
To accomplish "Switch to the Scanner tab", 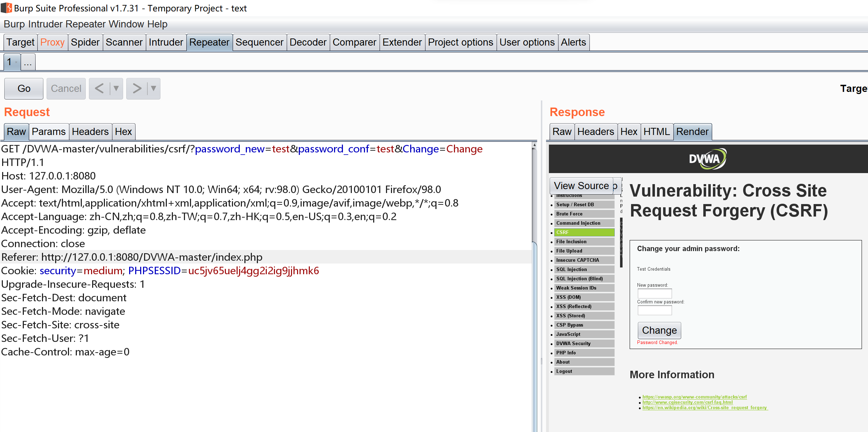I will coord(124,42).
